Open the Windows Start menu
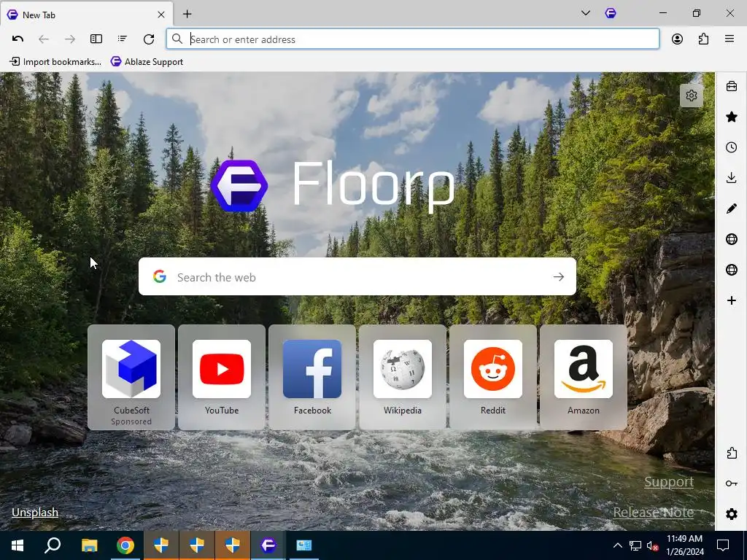The width and height of the screenshot is (747, 560). click(18, 545)
